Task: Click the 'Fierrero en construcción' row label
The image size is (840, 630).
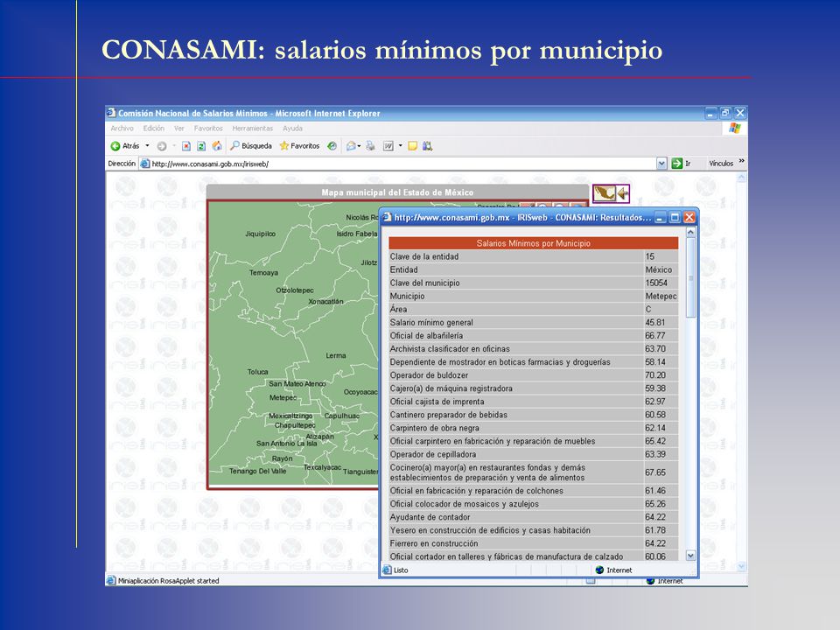Action: pos(434,543)
